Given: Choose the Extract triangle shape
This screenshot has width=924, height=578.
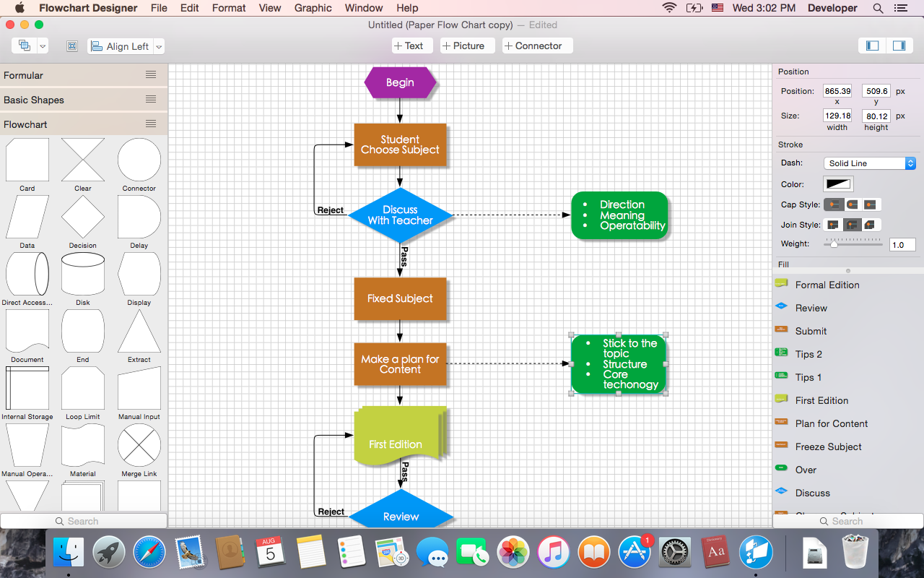Looking at the screenshot, I should (x=139, y=331).
